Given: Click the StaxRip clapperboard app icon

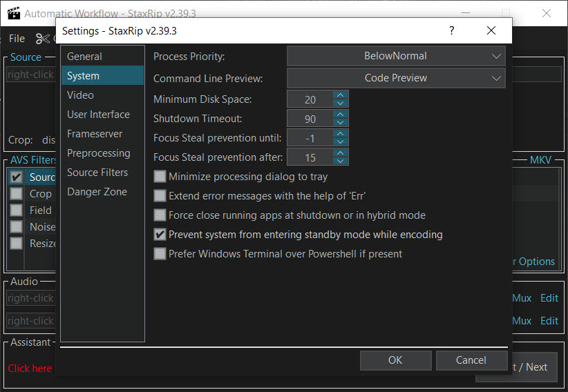Looking at the screenshot, I should tap(14, 13).
